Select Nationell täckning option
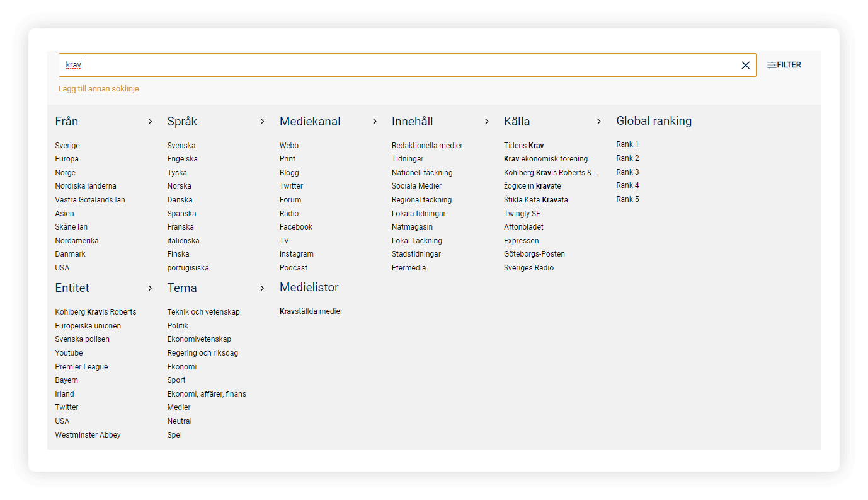The width and height of the screenshot is (868, 500). click(422, 173)
